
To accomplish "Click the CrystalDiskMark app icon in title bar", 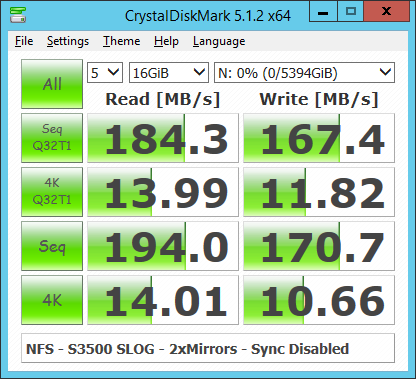I will [18, 15].
